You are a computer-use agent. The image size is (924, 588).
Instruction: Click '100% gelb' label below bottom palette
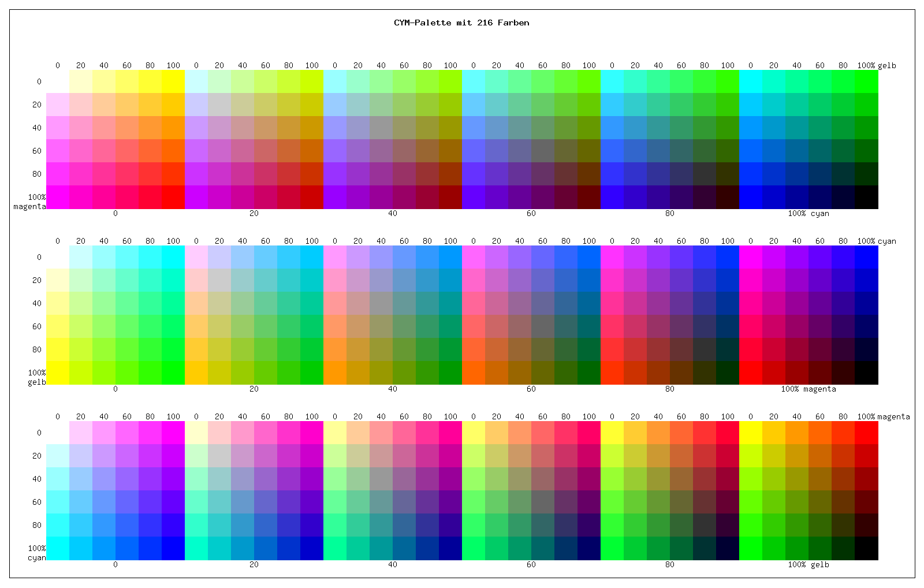(x=808, y=565)
